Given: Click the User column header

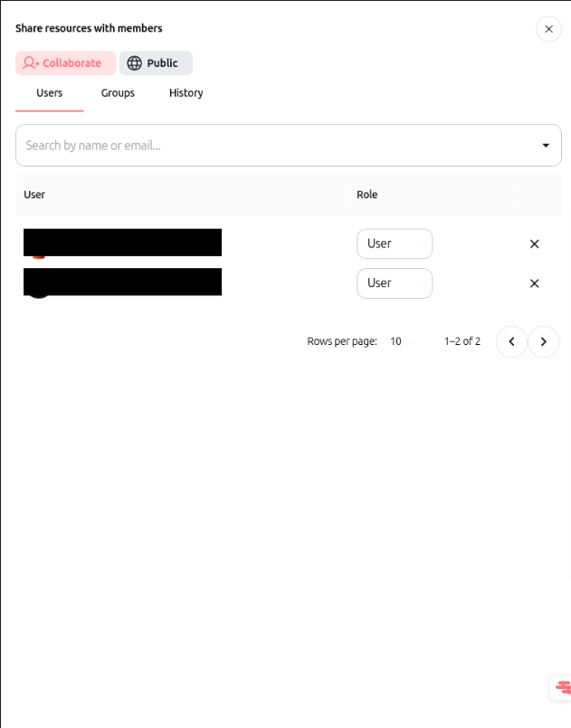Looking at the screenshot, I should coord(34,195).
